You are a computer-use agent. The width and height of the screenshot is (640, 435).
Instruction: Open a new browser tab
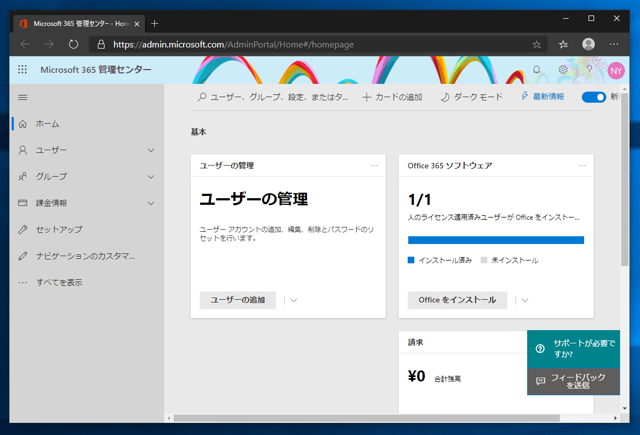click(154, 24)
